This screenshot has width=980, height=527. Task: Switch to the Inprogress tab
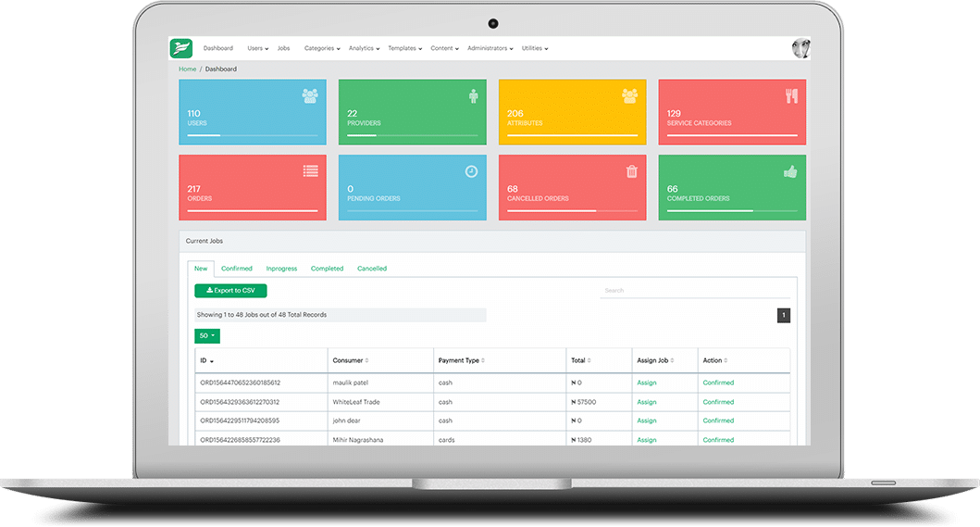click(282, 269)
